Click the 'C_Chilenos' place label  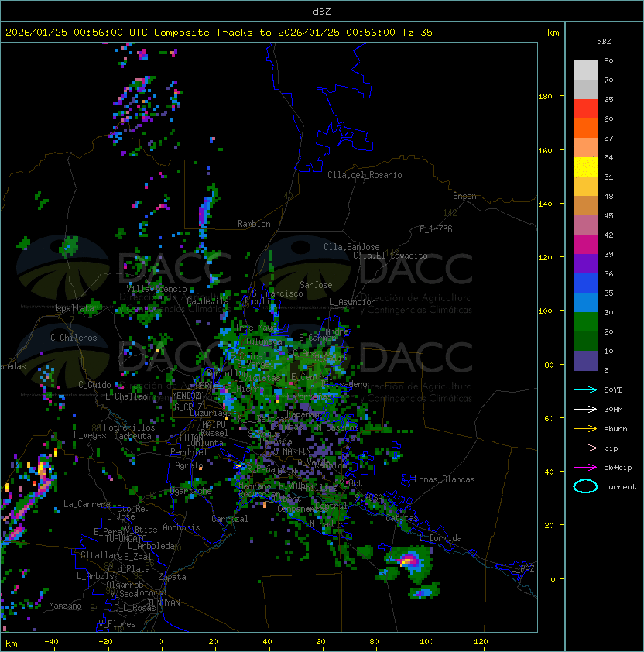pos(74,338)
